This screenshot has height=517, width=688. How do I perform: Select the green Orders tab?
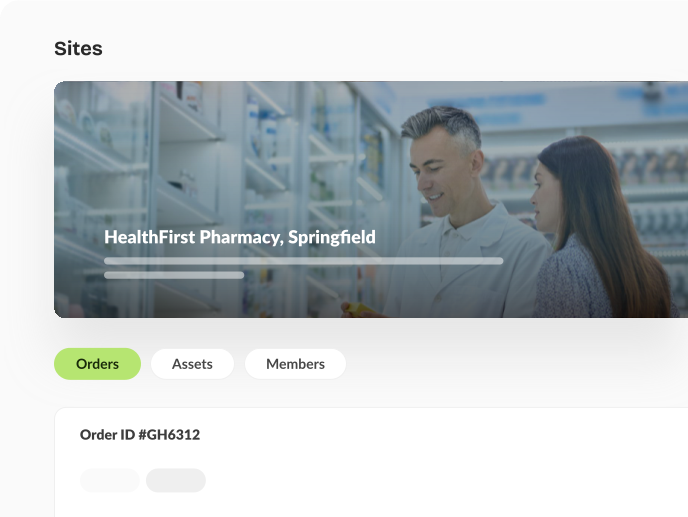pyautogui.click(x=97, y=364)
